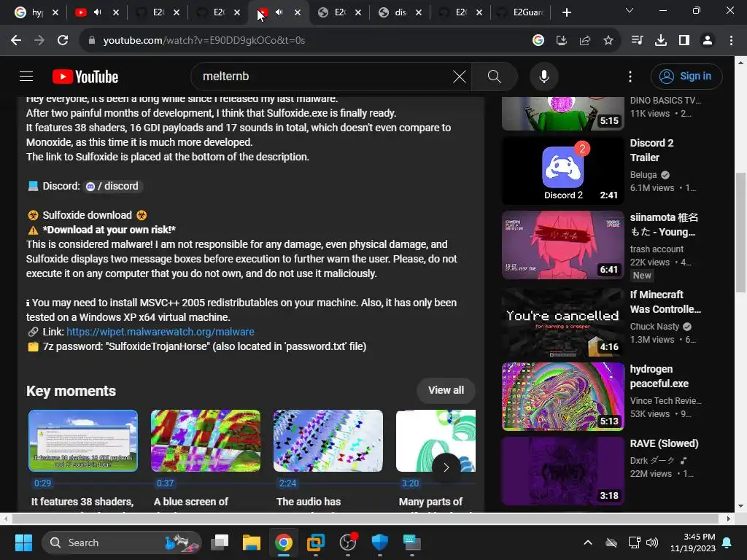
Task: Open the notifications bell
Action: 727,542
